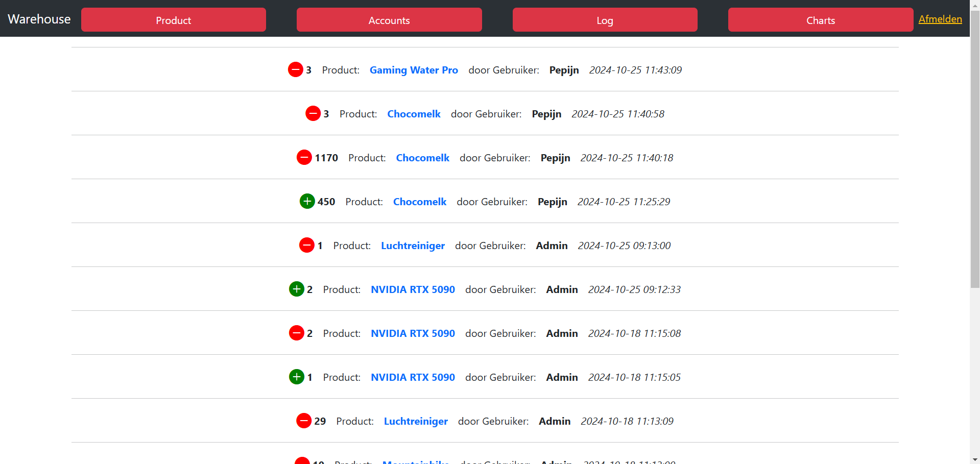The height and width of the screenshot is (464, 980).
Task: Open the Product tab
Action: click(173, 20)
